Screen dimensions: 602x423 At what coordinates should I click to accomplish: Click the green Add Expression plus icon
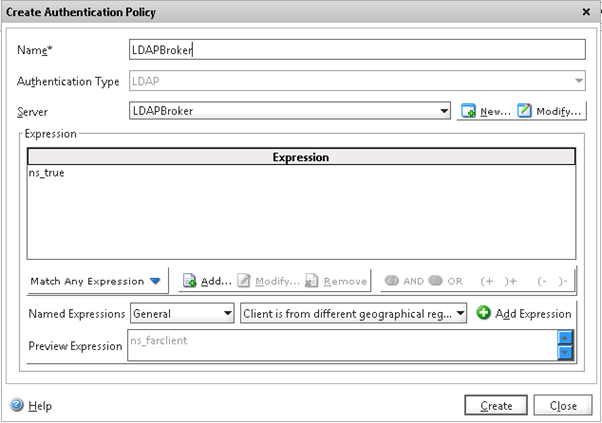click(484, 313)
